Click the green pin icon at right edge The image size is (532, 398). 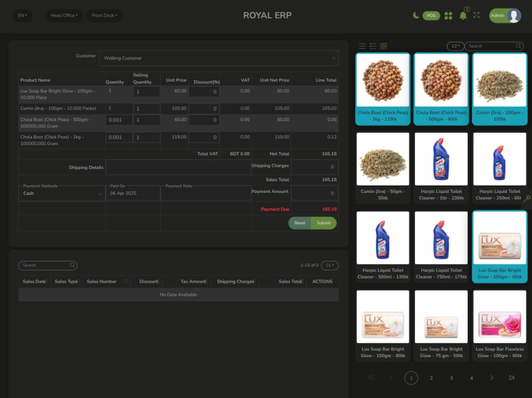[x=527, y=198]
